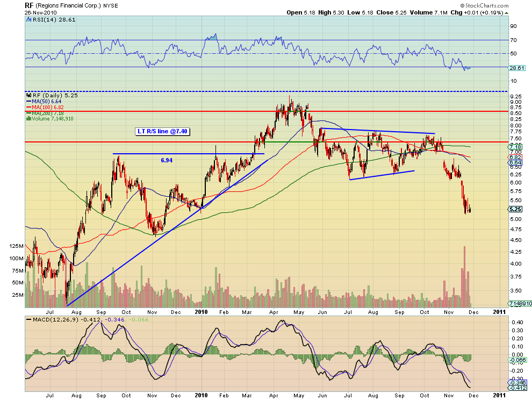Click the 100M volume axis label
532x400 pixels.
pyautogui.click(x=16, y=259)
